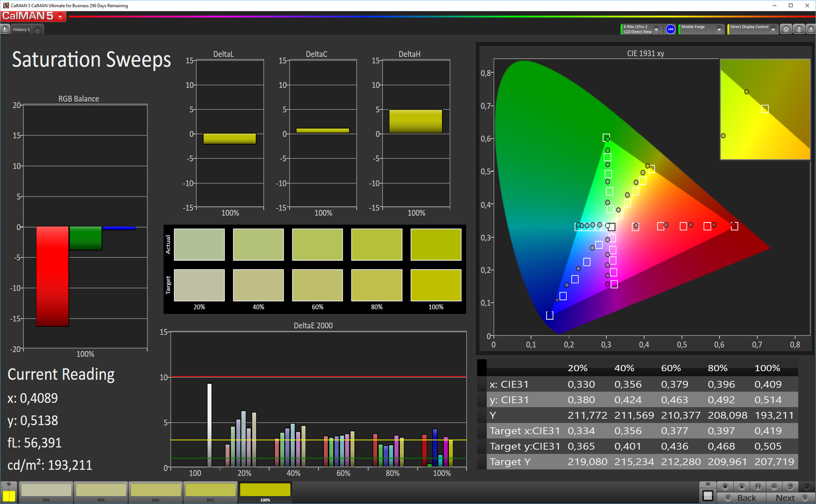
Task: Click the refresh arrows icon
Action: click(790, 487)
